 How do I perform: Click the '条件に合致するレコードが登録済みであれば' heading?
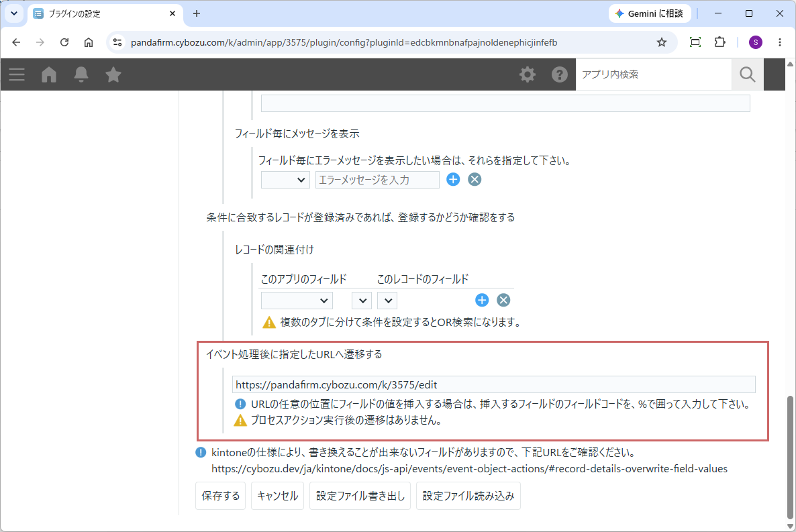360,217
